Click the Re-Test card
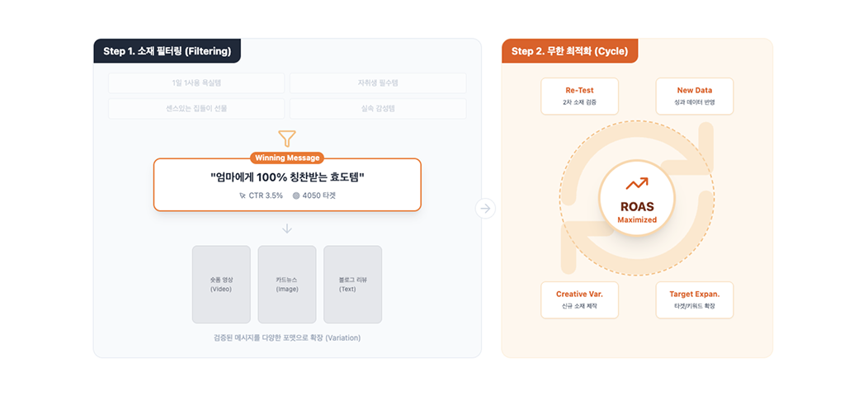868x396 pixels. (x=579, y=96)
